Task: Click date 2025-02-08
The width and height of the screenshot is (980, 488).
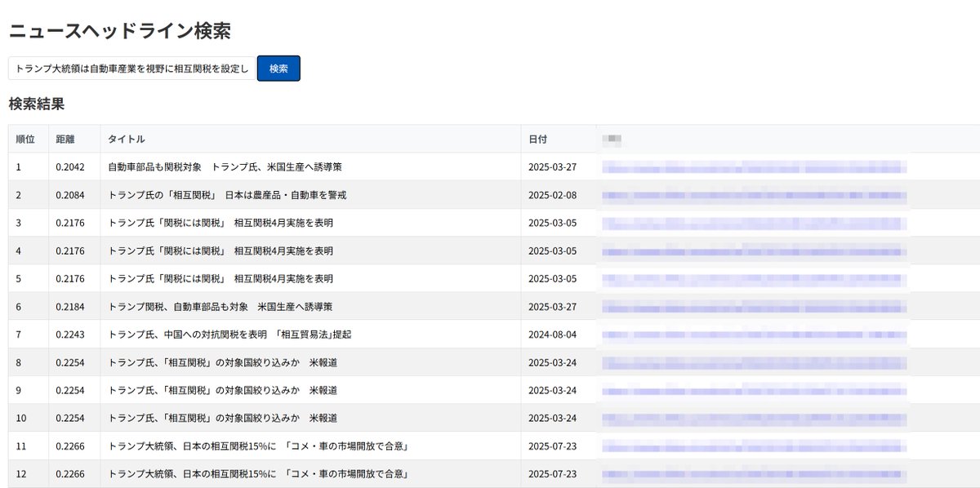Action: click(552, 195)
